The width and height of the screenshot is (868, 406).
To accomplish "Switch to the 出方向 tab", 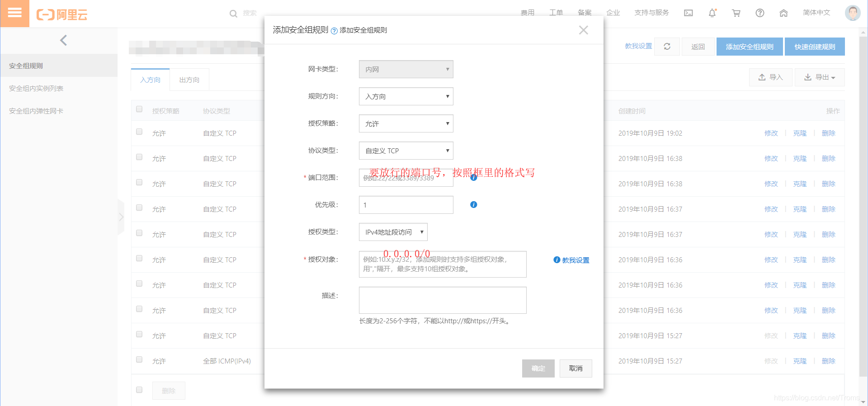I will point(189,80).
